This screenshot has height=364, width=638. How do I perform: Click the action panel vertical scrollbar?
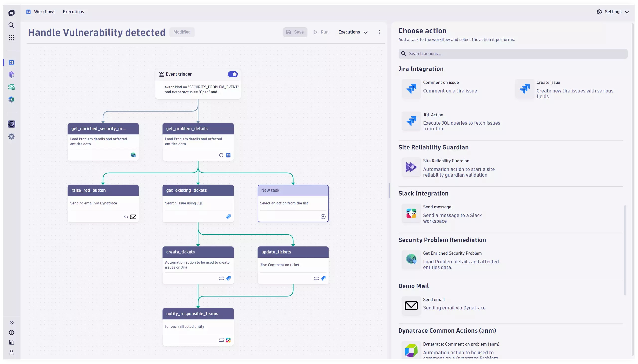click(x=625, y=250)
